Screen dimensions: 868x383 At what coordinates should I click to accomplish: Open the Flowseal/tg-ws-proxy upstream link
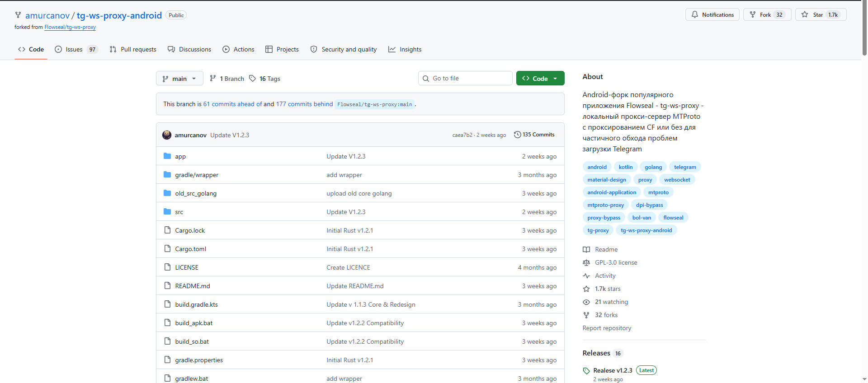(x=70, y=27)
